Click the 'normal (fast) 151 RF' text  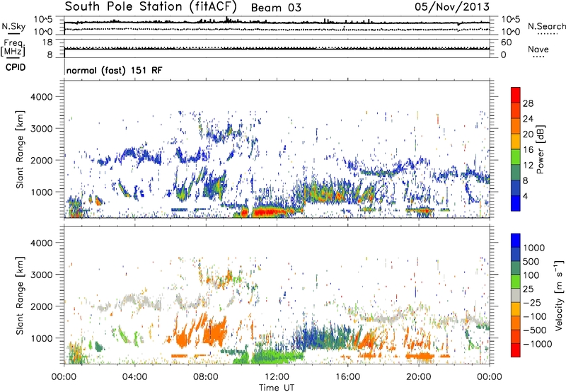[x=114, y=70]
